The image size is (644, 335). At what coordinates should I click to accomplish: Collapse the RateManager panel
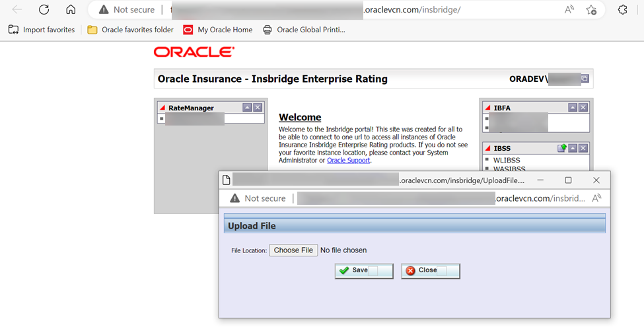point(247,107)
